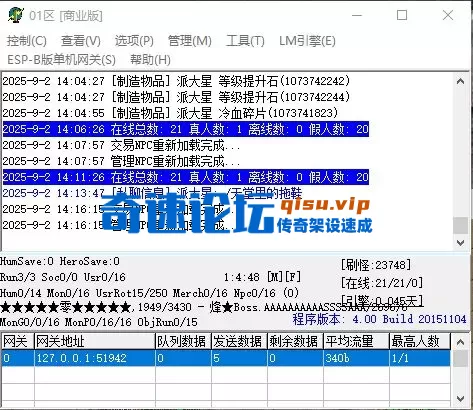Click the gateway table scrollbar thumb
This screenshot has height=410, width=473.
tap(460, 358)
